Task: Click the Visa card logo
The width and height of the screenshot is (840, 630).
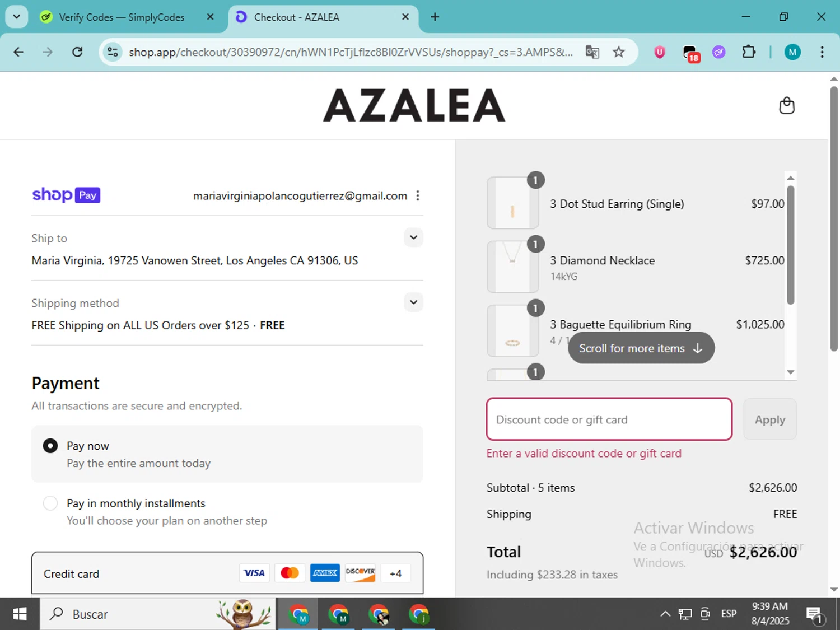Action: [254, 573]
